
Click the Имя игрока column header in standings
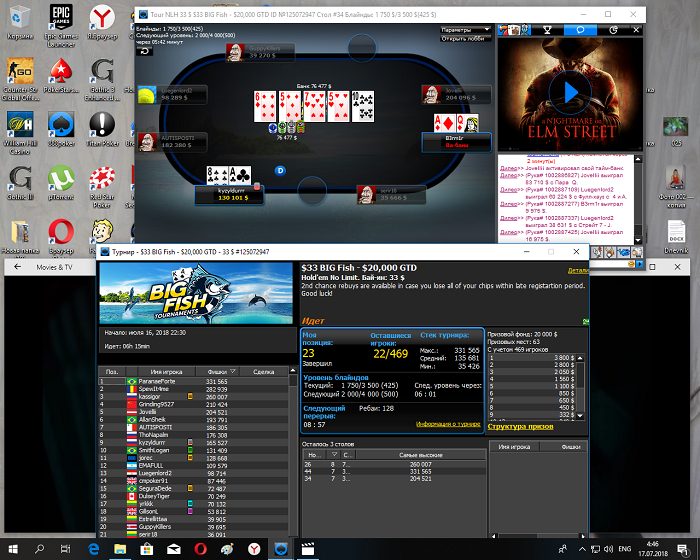coord(166,372)
